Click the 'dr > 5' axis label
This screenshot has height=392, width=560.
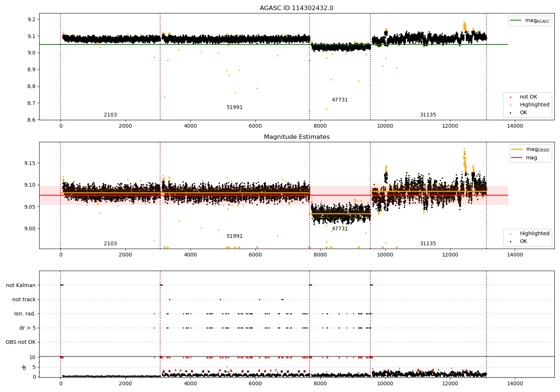(28, 328)
